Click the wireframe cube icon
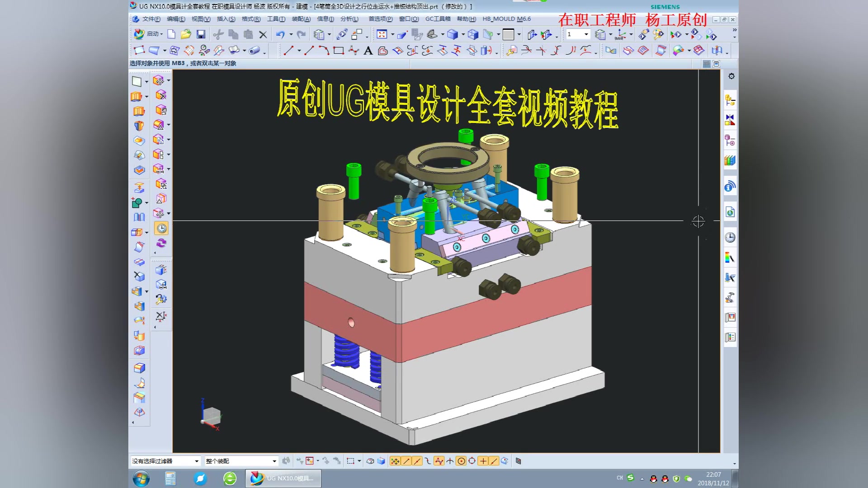This screenshot has width=868, height=488. pos(473,34)
